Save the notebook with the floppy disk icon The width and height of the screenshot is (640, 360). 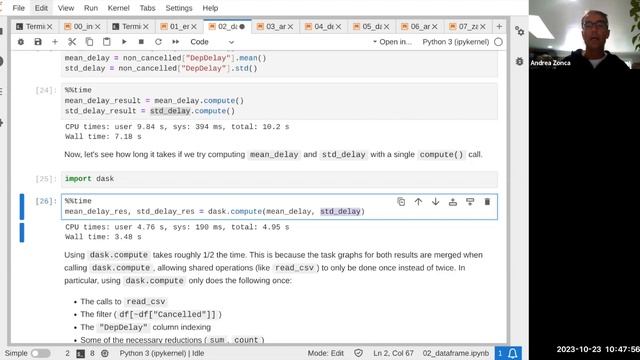coord(38,42)
